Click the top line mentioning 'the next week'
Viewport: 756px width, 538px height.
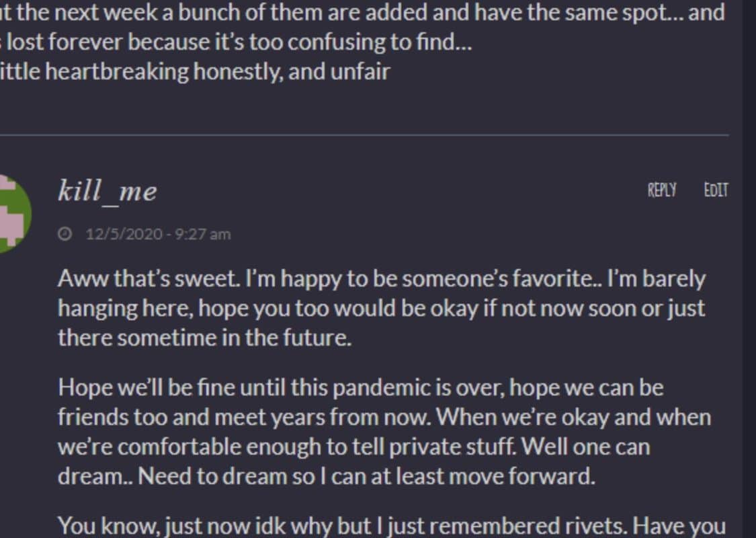(x=363, y=13)
